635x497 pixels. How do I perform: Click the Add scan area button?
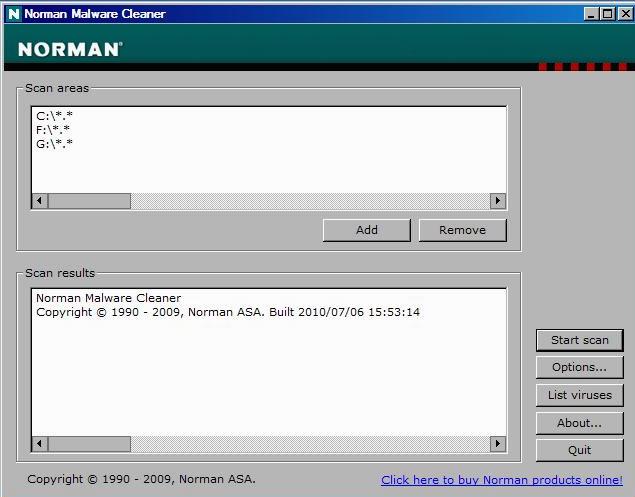(x=367, y=230)
